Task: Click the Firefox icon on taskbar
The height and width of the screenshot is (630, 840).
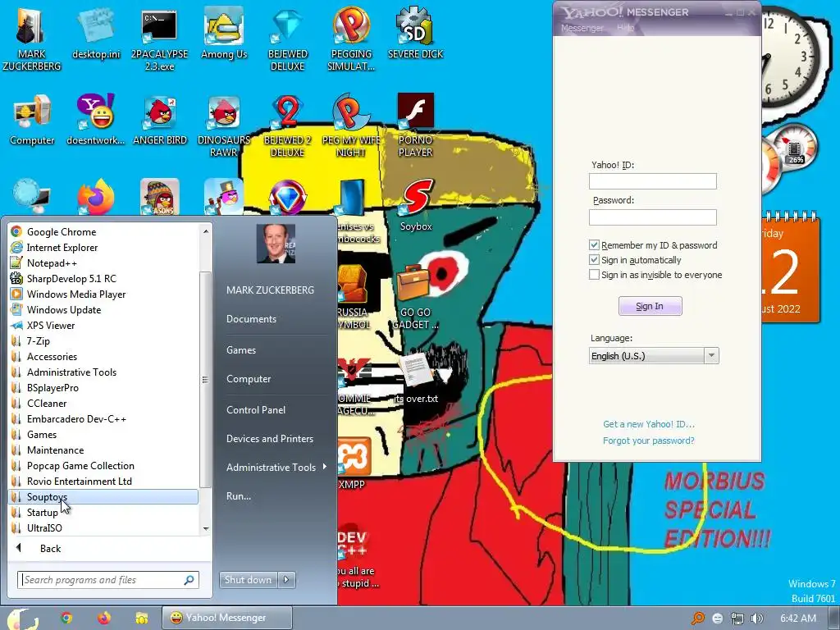Action: (104, 618)
